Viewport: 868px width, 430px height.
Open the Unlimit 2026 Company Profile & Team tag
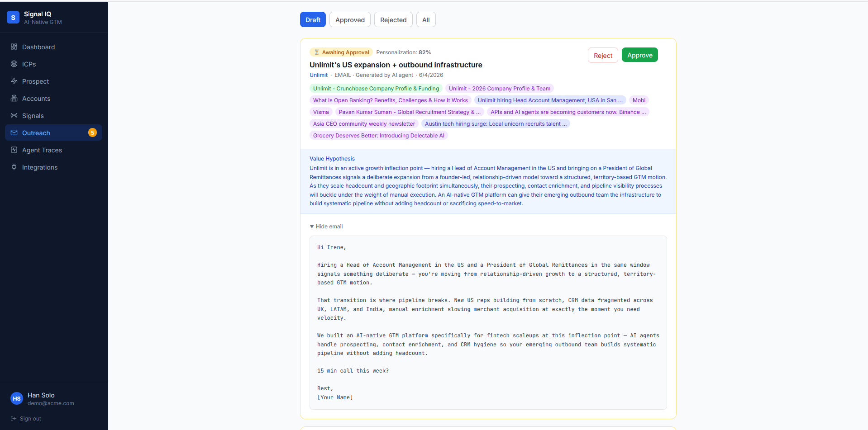point(500,89)
